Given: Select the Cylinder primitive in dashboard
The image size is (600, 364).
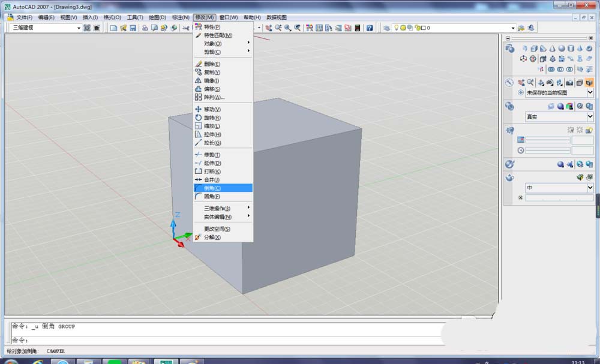Looking at the screenshot, I should 571,49.
